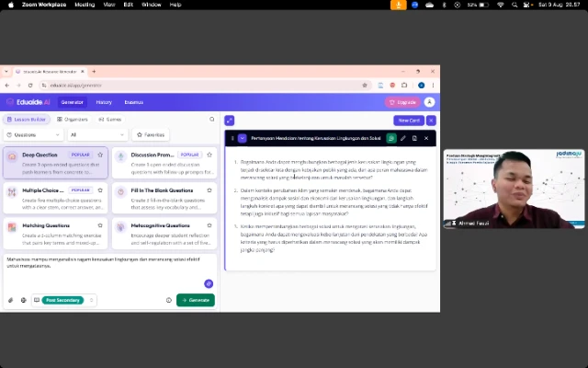
Task: Click the card title 'Pertanyaan Mendalam'
Action: 316,138
